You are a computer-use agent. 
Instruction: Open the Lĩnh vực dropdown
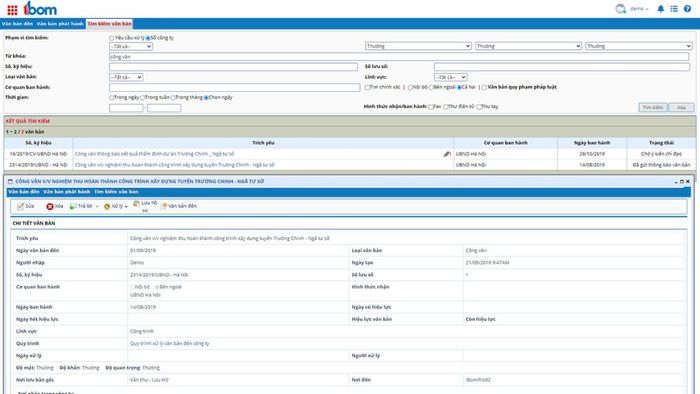[x=450, y=77]
